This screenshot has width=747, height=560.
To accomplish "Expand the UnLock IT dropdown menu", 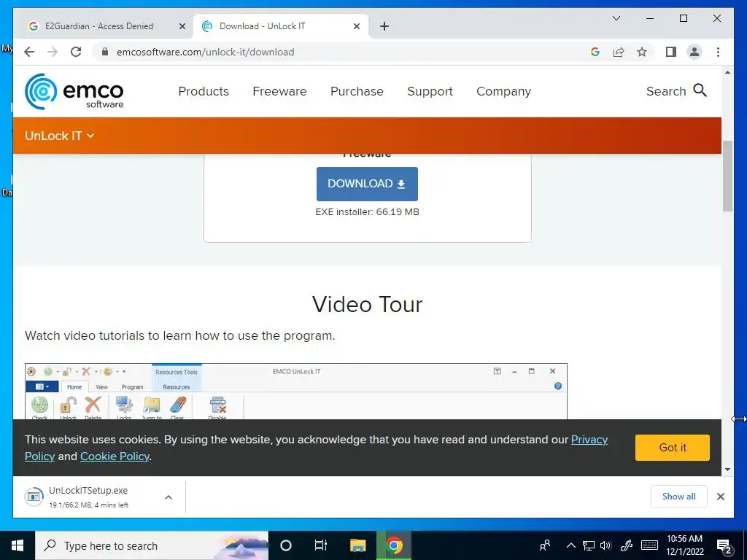I will point(60,136).
